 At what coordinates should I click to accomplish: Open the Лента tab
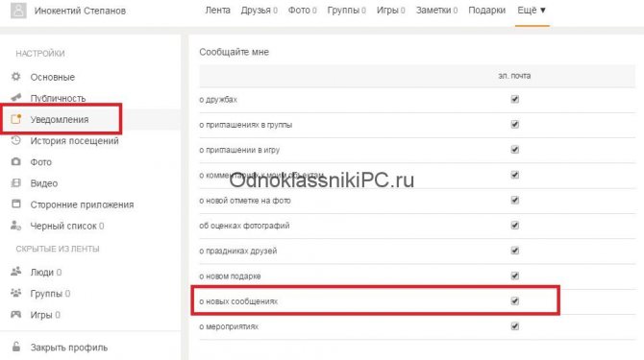click(217, 11)
